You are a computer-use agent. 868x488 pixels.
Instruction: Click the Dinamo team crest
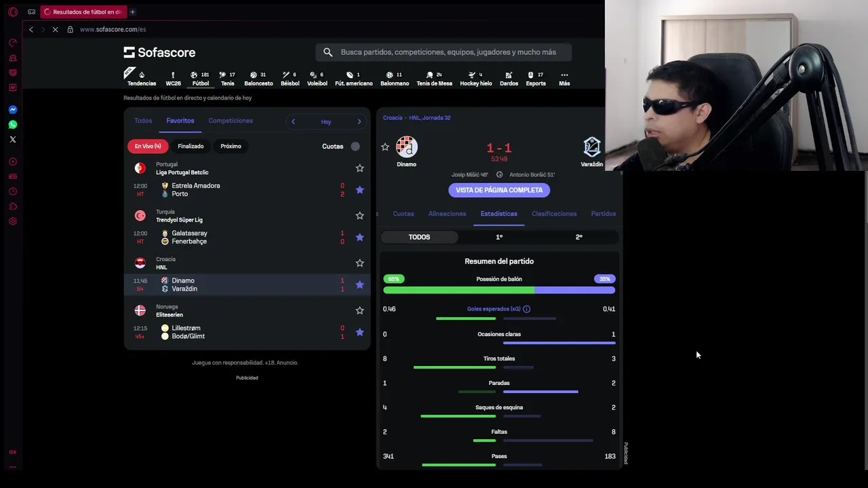407,147
